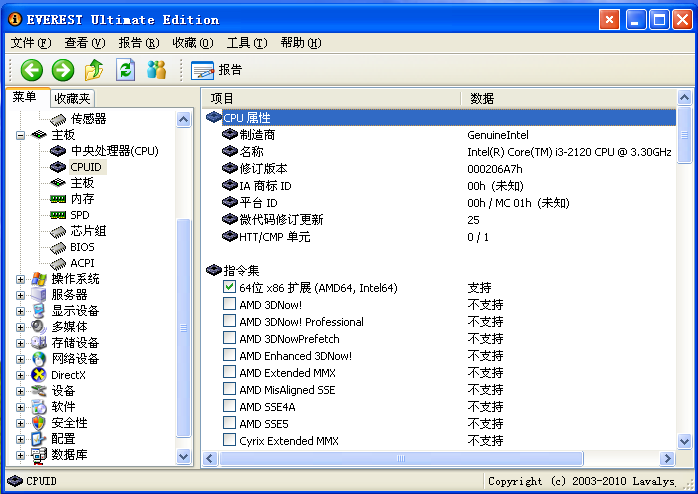Expand the 设备 tree node

tap(20, 392)
